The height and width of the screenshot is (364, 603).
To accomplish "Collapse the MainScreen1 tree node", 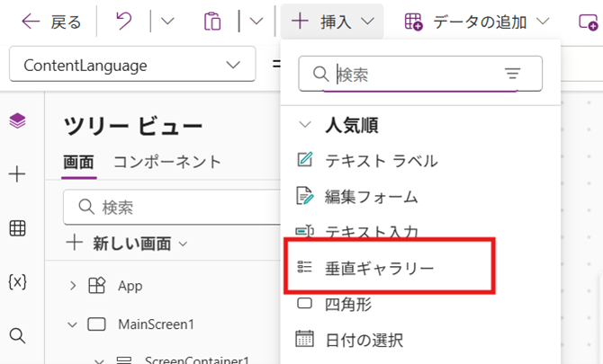I will click(74, 324).
